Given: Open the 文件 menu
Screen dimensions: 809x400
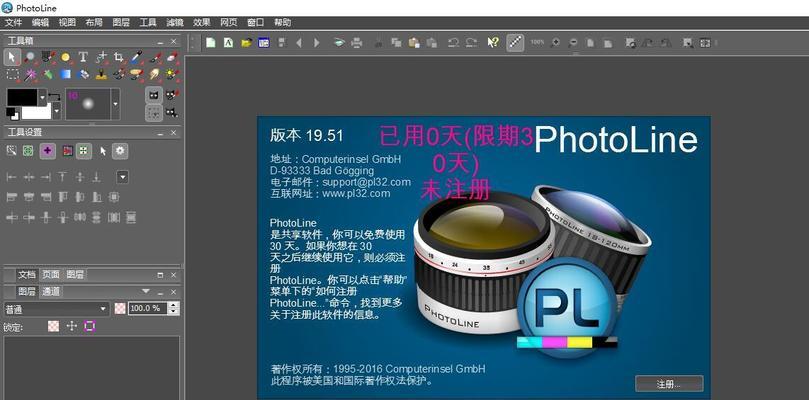Looking at the screenshot, I should tap(13, 22).
